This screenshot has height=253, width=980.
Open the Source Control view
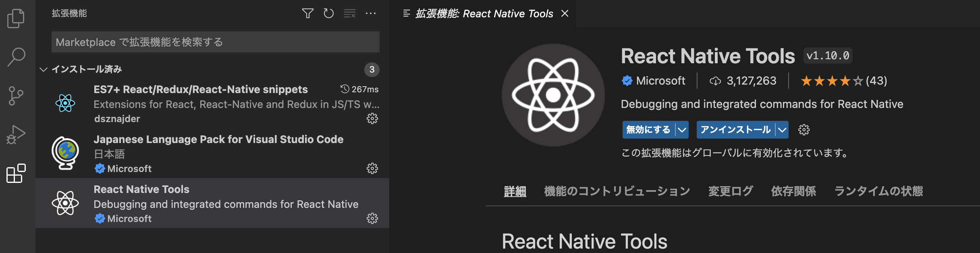[x=16, y=96]
